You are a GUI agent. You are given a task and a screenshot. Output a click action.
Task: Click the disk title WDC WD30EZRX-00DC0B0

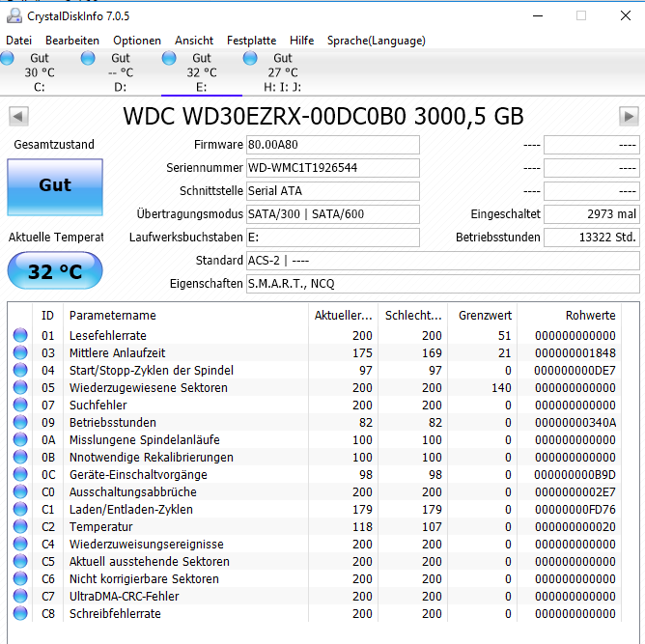coord(265,116)
